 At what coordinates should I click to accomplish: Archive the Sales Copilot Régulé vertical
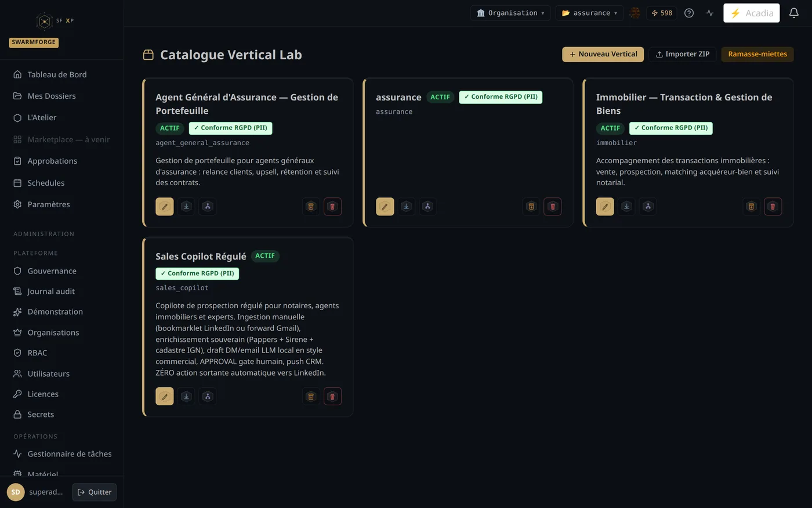pos(311,397)
